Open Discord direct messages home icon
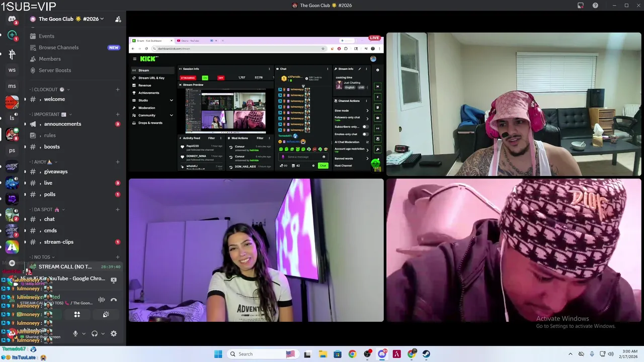The image size is (644, 362). (12, 19)
